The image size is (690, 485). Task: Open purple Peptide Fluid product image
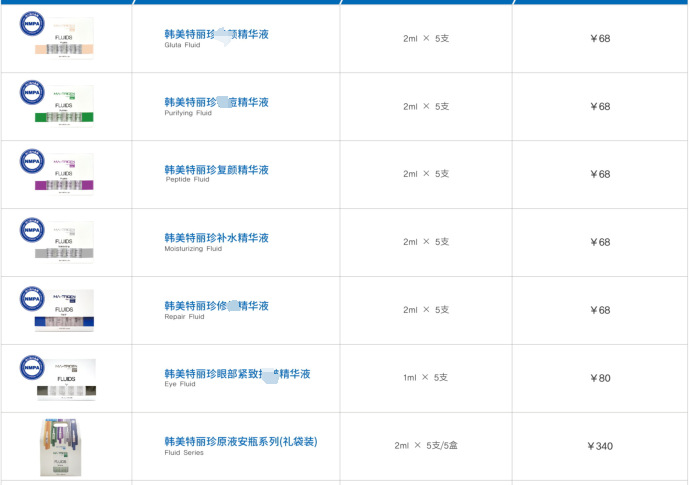(64, 174)
